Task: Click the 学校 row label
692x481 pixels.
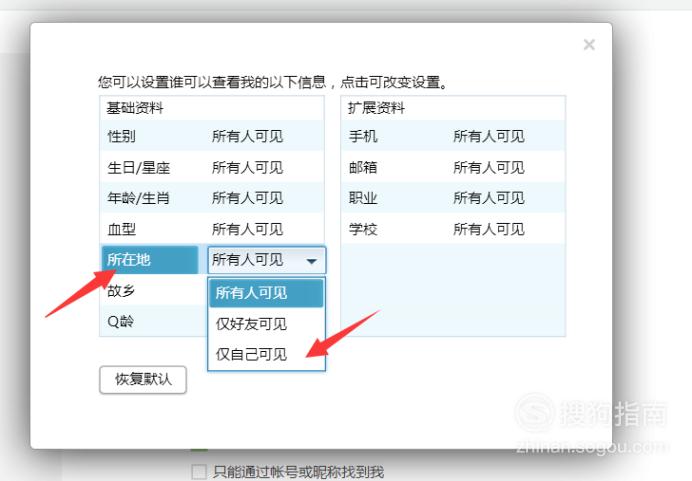Action: coord(363,229)
